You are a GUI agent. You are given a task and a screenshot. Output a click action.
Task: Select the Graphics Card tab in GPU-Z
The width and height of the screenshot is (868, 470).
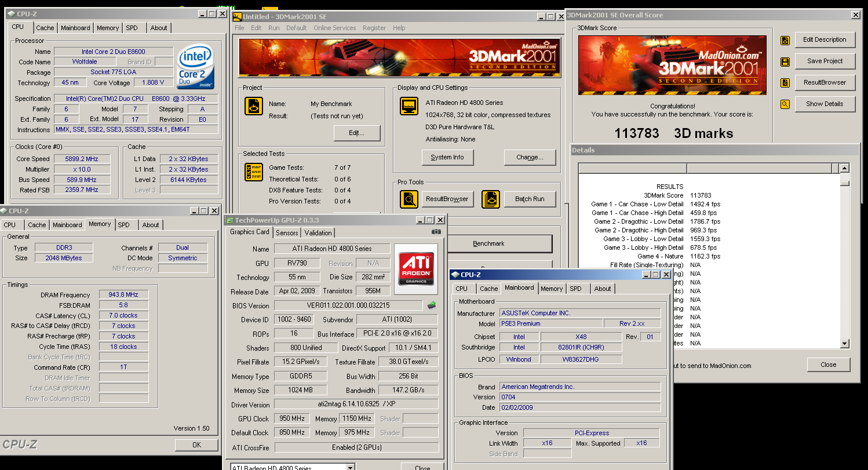[250, 232]
